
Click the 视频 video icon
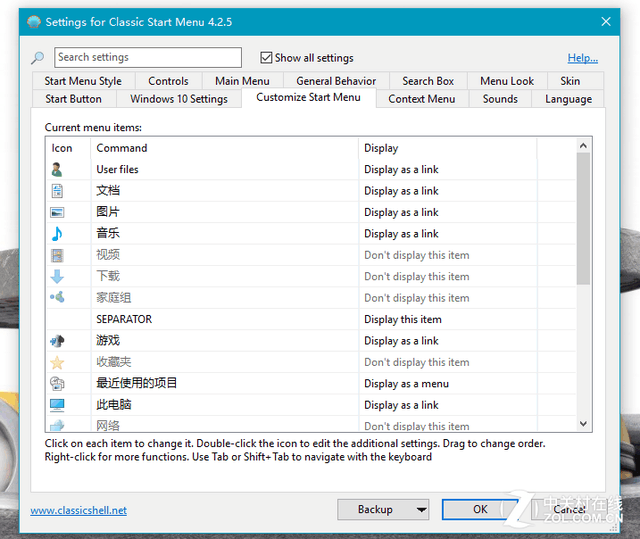click(x=57, y=255)
